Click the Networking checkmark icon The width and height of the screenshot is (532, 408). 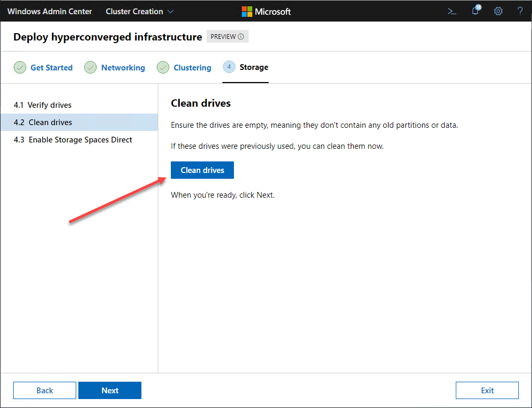(90, 67)
